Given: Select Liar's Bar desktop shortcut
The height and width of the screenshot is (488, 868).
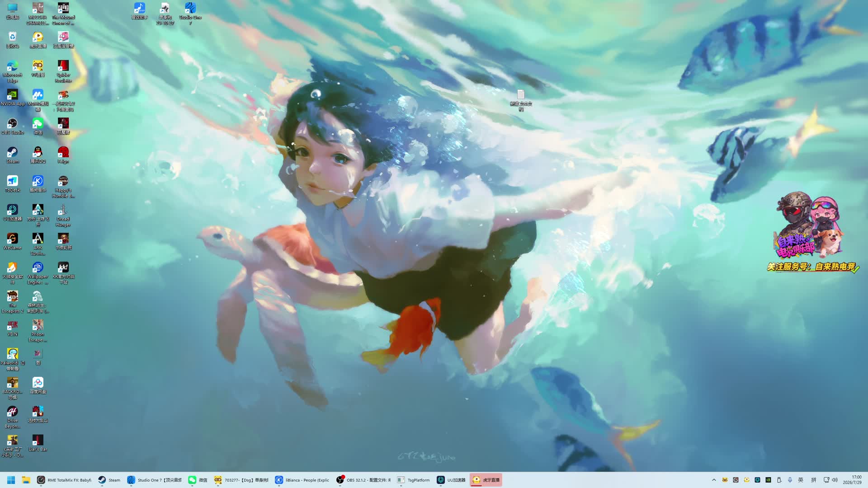Looking at the screenshot, I should pos(38,443).
